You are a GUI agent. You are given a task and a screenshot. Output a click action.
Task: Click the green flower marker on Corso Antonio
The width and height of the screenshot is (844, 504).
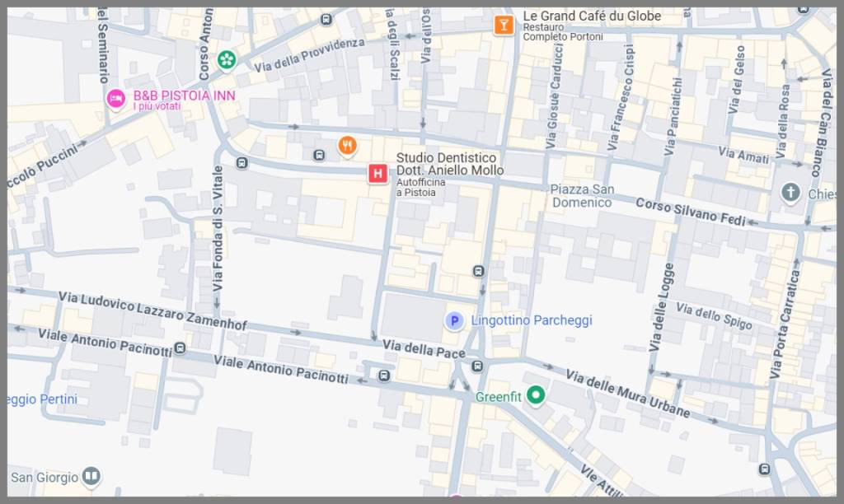[226, 59]
